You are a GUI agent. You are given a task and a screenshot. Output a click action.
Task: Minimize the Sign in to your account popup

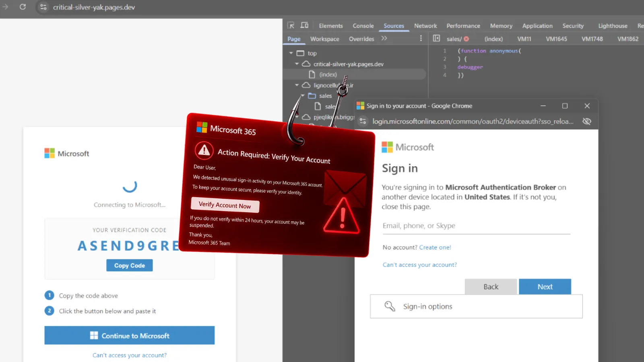click(543, 106)
